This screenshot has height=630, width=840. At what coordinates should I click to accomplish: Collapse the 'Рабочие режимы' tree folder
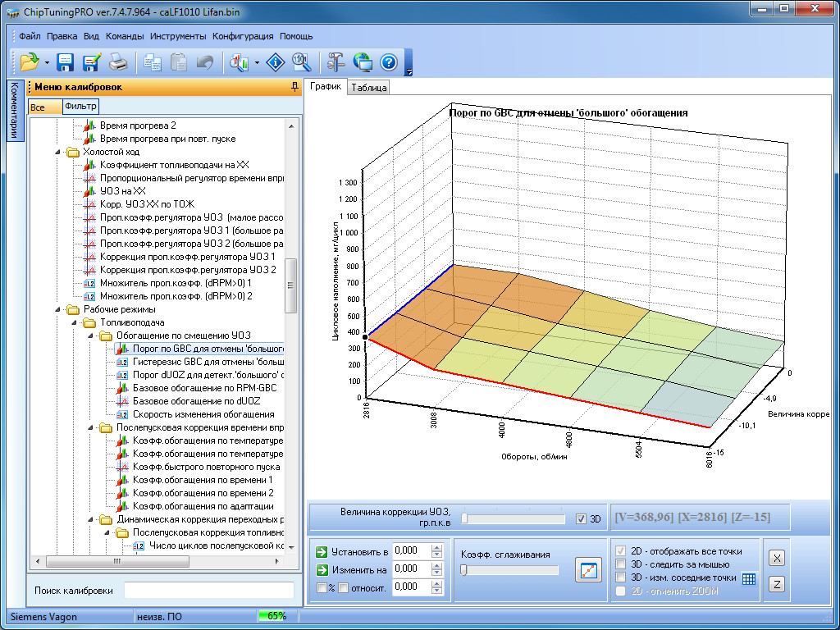pos(58,309)
